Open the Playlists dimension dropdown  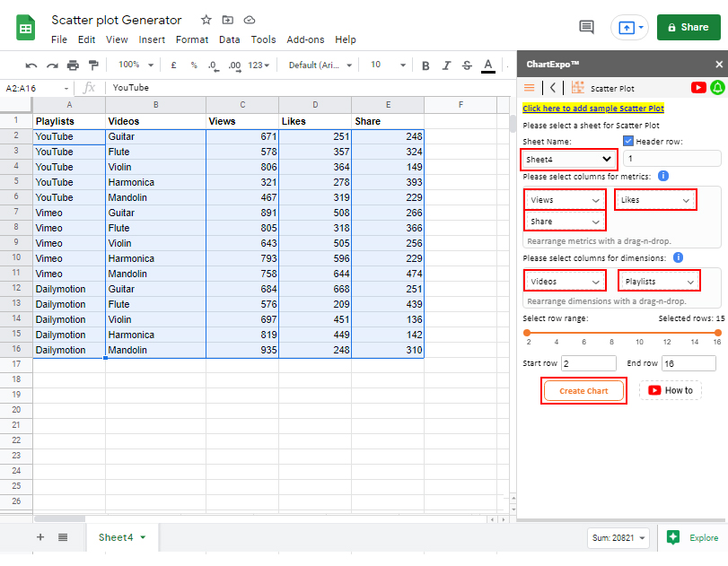[x=659, y=281]
